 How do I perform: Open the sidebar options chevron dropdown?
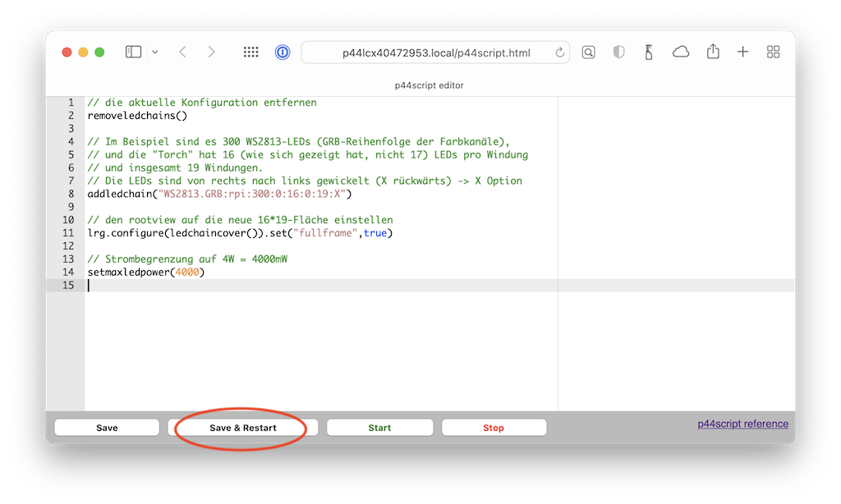click(154, 51)
